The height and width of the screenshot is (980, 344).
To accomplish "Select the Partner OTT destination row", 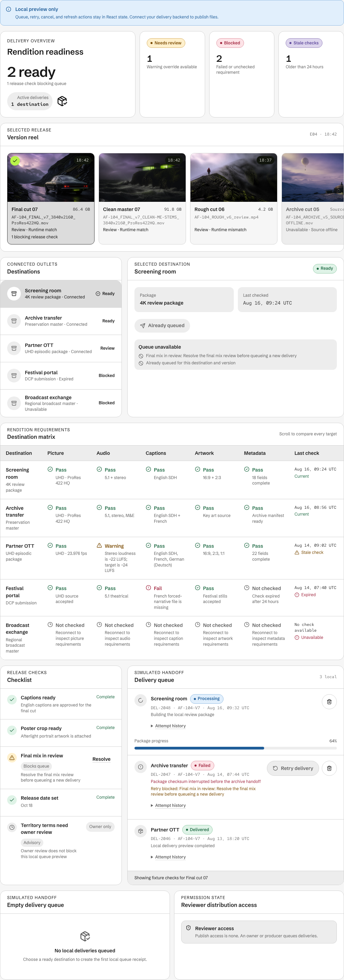I will coord(61,349).
